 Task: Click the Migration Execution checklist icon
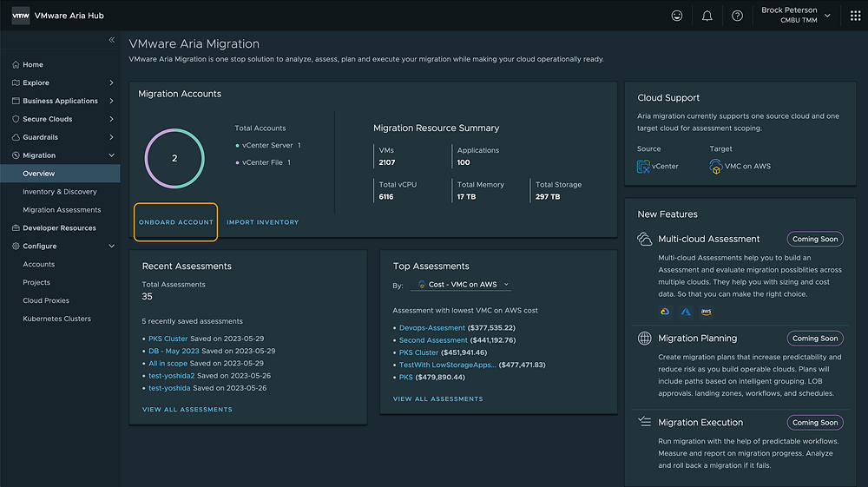pyautogui.click(x=644, y=422)
